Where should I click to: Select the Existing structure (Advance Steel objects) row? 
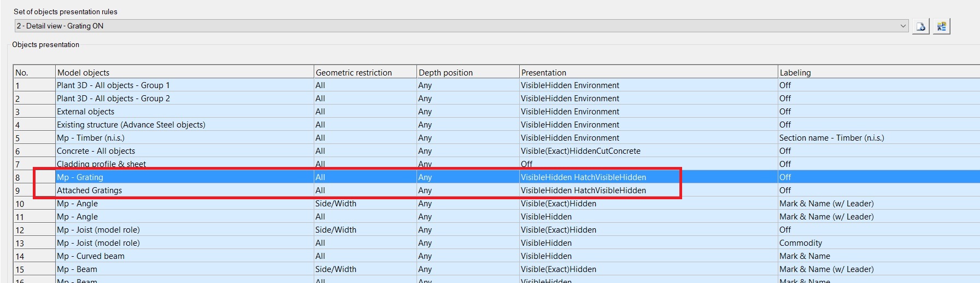(131, 125)
